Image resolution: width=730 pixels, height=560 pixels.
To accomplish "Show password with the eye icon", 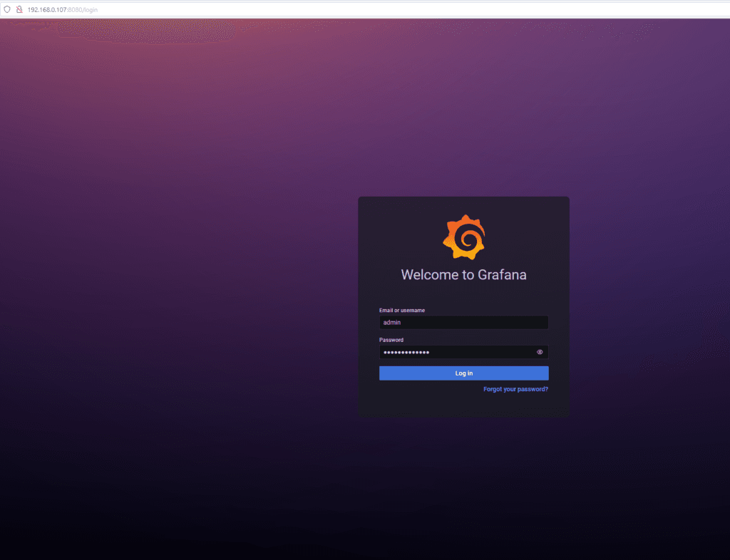I will click(x=540, y=352).
